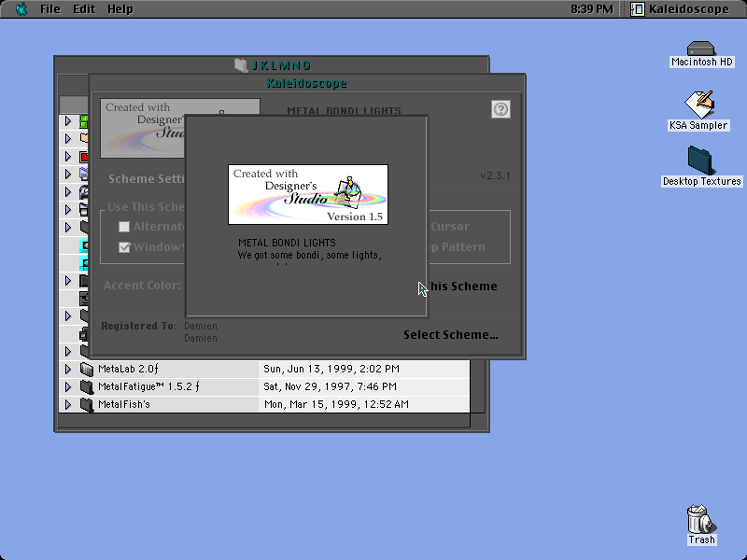Viewport: 747px width, 560px height.
Task: Click the MetalFatigue 1.5.2 folder name
Action: point(148,386)
